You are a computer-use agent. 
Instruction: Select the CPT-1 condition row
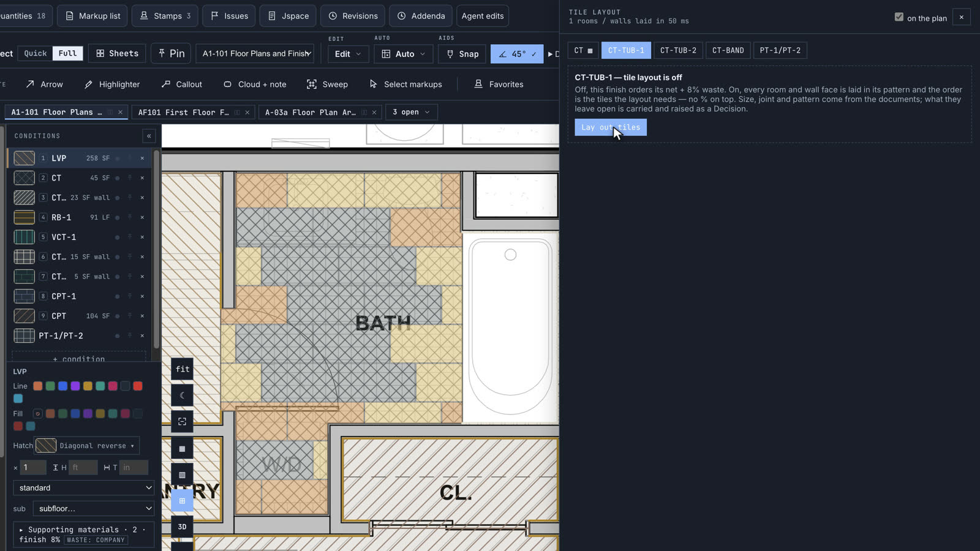80,296
